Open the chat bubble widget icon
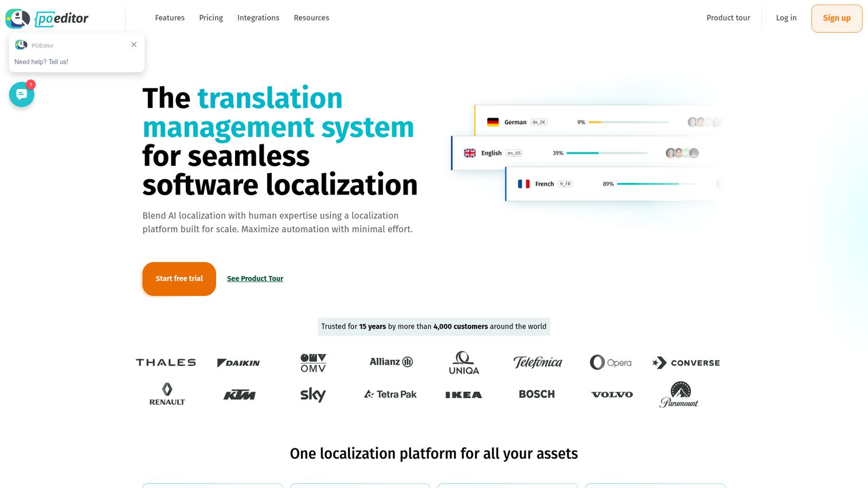This screenshot has height=488, width=868. [x=22, y=94]
